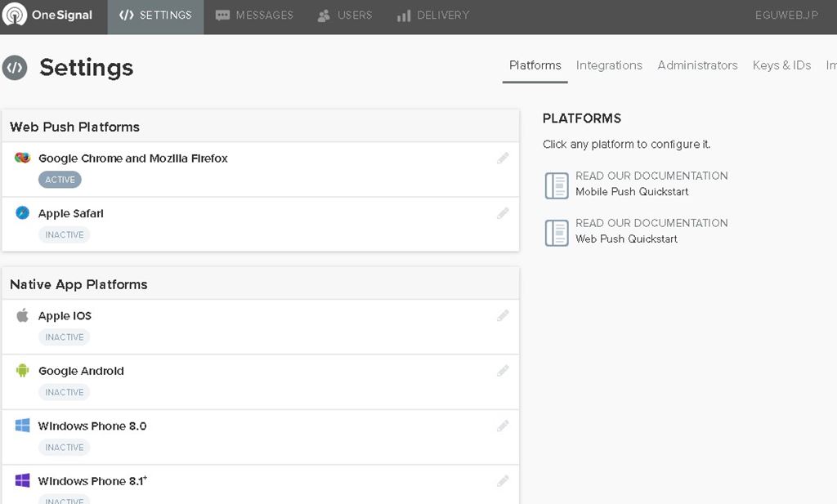
Task: Switch to the Integrations tab
Action: coord(609,65)
